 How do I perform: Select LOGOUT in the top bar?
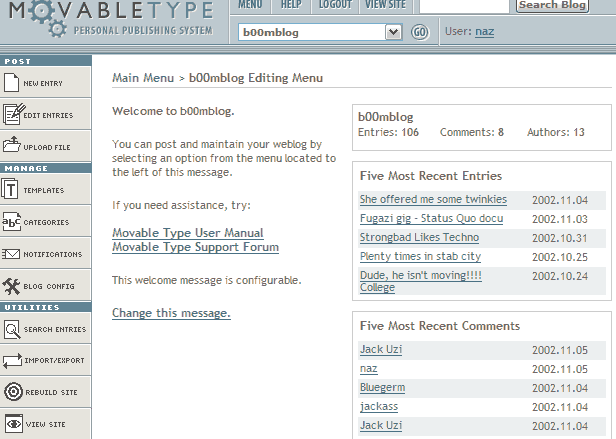pos(335,5)
